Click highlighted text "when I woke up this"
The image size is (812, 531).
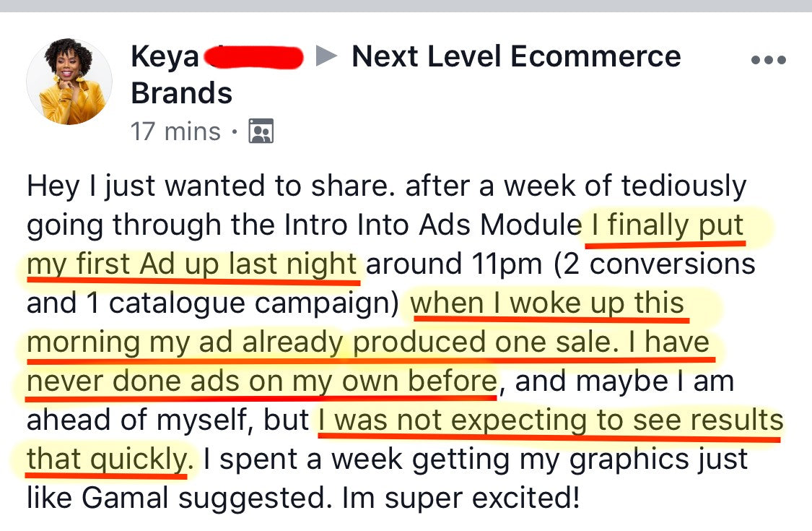(549, 303)
